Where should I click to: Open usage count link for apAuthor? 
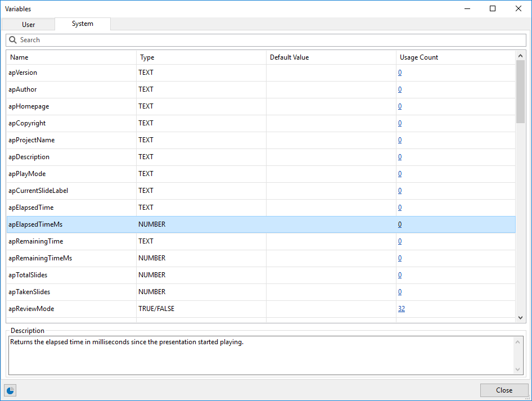pos(400,89)
